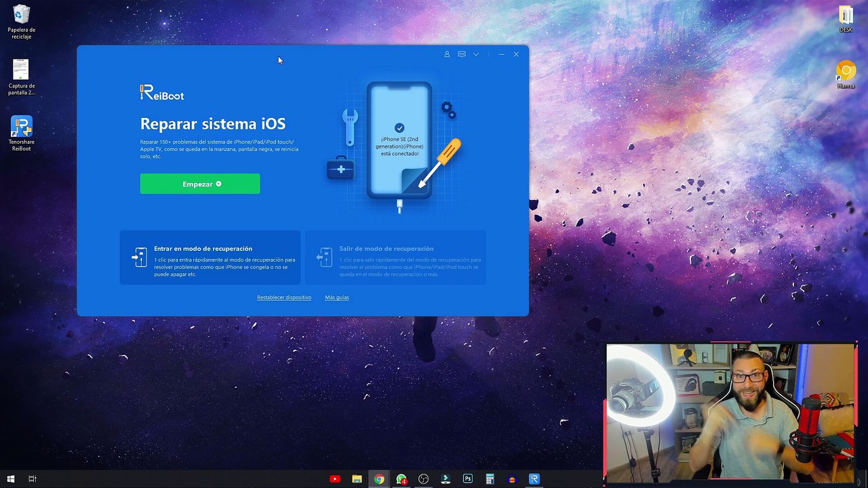Open the OBS Studio taskbar icon

click(423, 479)
